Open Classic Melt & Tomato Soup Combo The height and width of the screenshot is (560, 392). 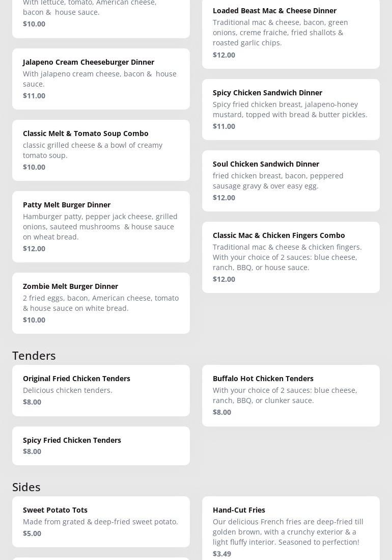[x=101, y=150]
